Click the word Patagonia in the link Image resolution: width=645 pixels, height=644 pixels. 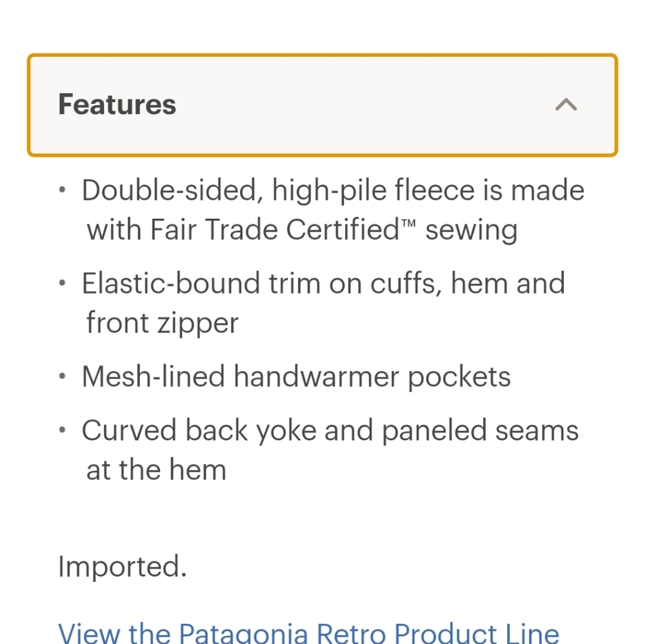tap(243, 632)
